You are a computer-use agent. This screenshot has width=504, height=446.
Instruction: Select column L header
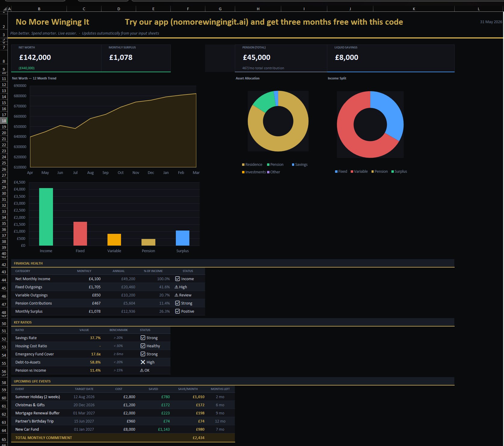pos(479,9)
